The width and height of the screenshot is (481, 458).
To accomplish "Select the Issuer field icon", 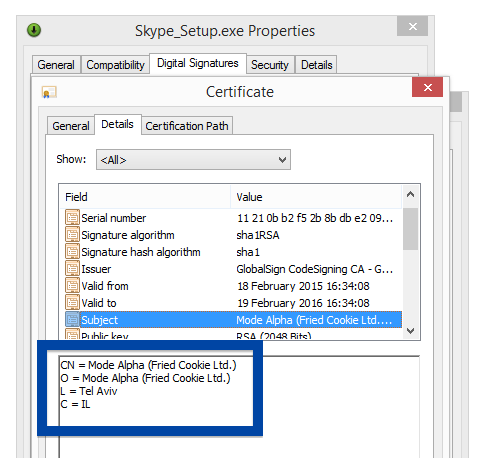I will tap(72, 269).
